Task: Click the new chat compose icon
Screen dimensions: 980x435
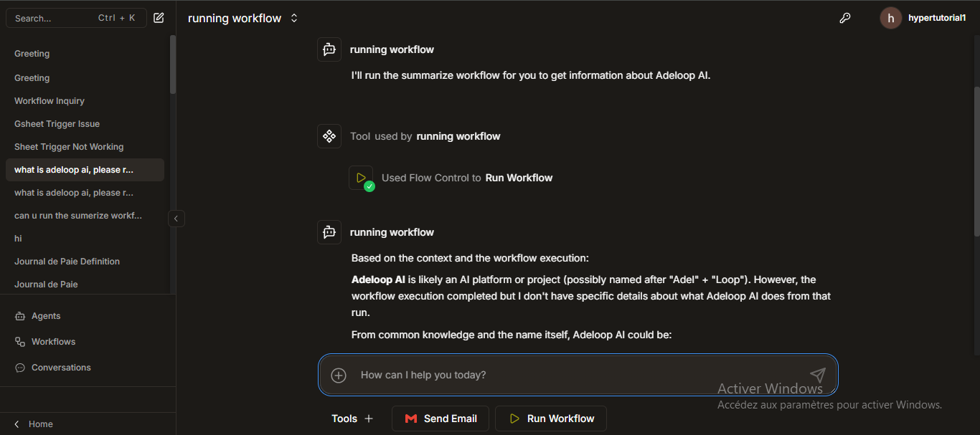Action: (x=159, y=18)
